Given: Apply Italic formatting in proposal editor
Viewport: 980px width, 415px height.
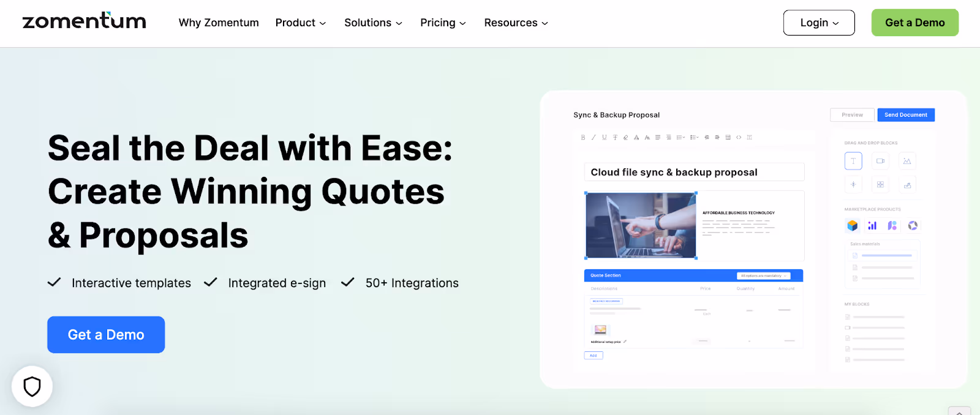Looking at the screenshot, I should (594, 137).
